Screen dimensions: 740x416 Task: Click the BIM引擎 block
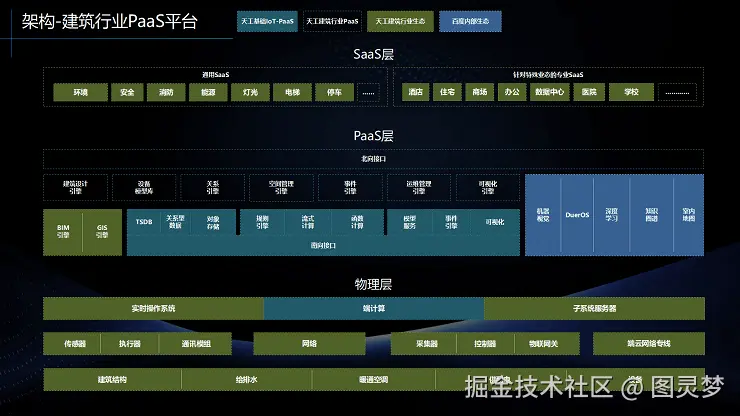click(63, 231)
